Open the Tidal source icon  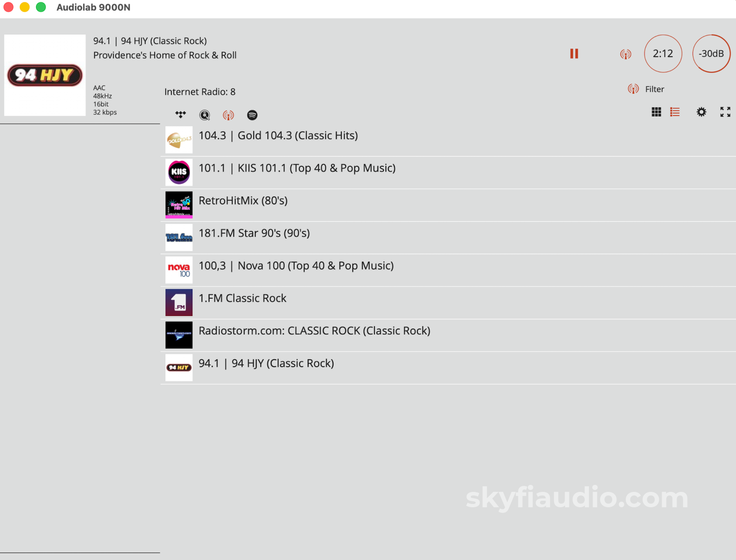181,114
